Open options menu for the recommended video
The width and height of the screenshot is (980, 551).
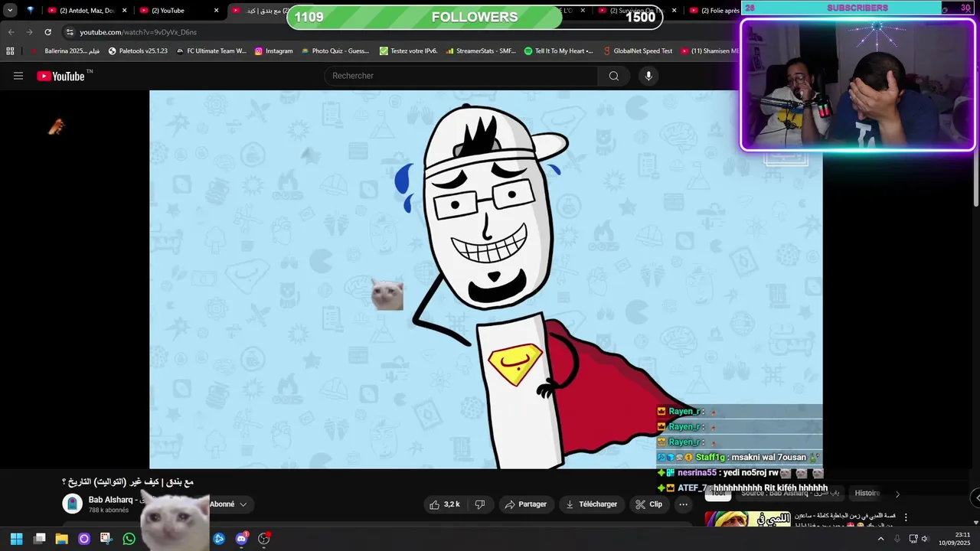[906, 518]
